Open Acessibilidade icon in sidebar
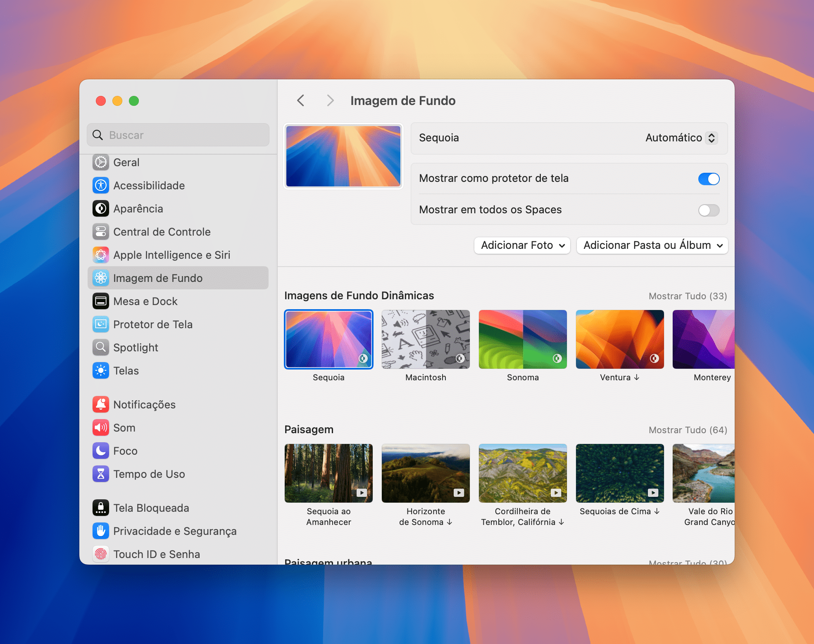 [x=101, y=186]
